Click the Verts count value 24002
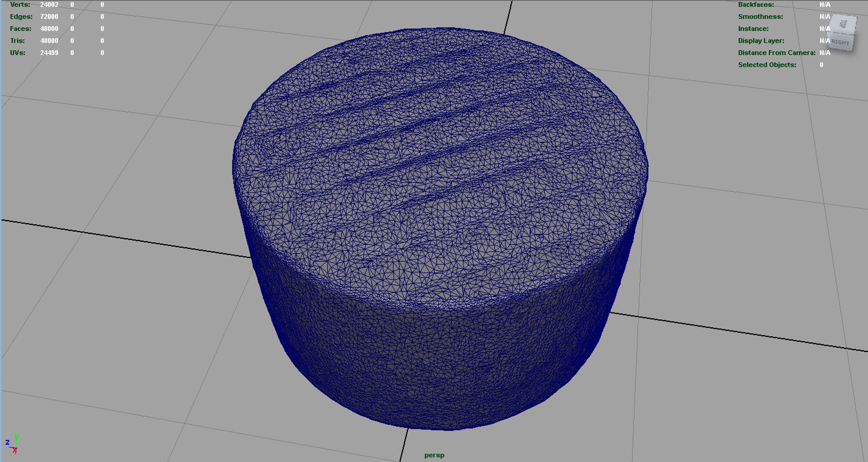Screen dimensions: 868x462 tap(49, 5)
